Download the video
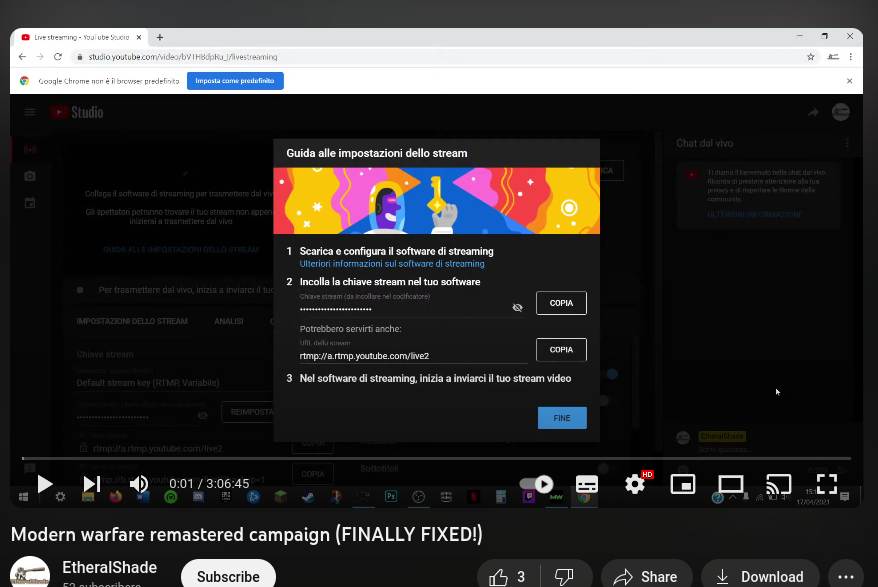 coord(760,576)
